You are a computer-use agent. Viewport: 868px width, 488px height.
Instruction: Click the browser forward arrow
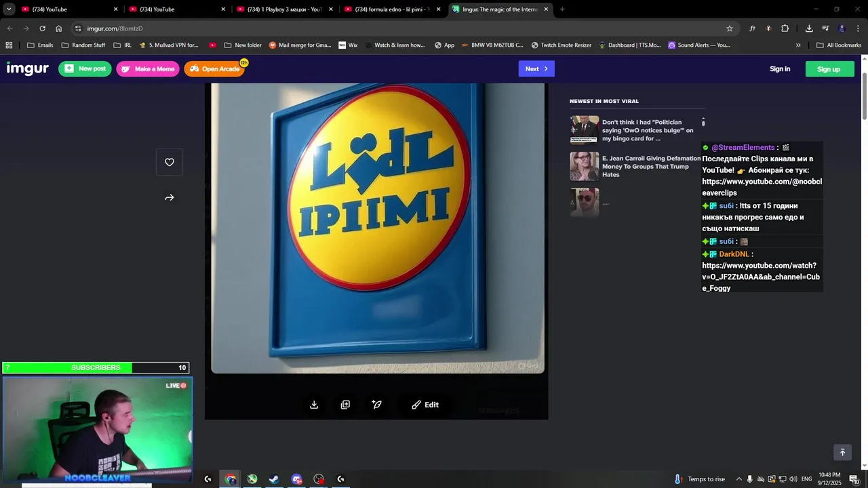[26, 28]
